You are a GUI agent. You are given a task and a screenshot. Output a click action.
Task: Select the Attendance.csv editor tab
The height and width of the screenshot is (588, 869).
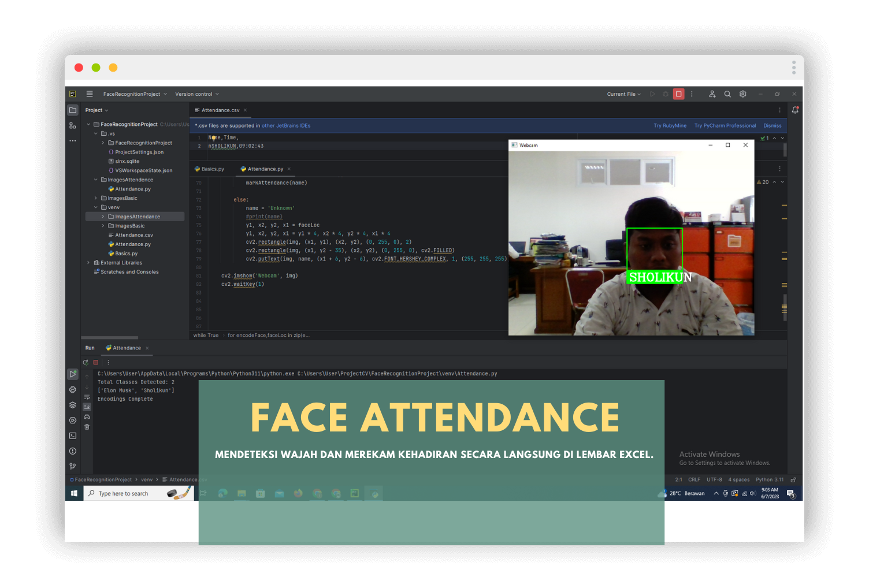[220, 110]
